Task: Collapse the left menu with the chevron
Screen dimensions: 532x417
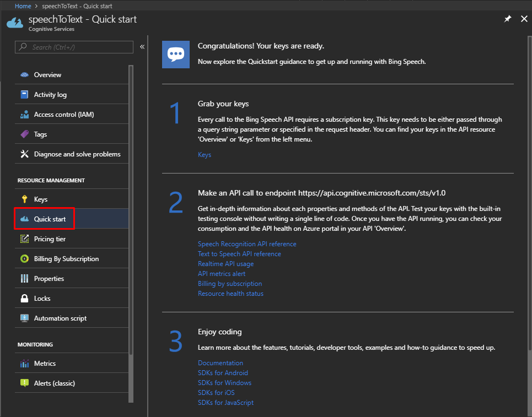Action: 142,47
